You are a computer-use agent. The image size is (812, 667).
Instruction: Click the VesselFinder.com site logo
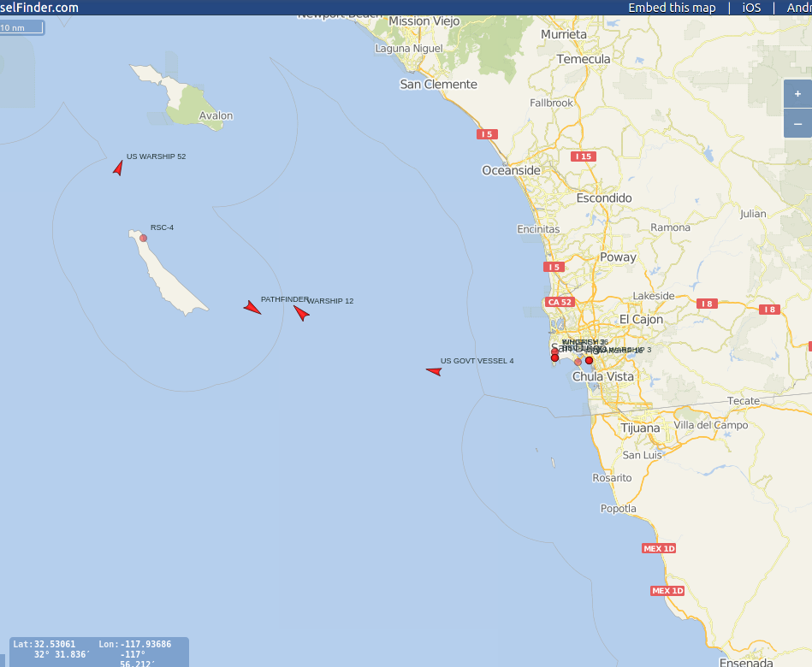[x=39, y=8]
